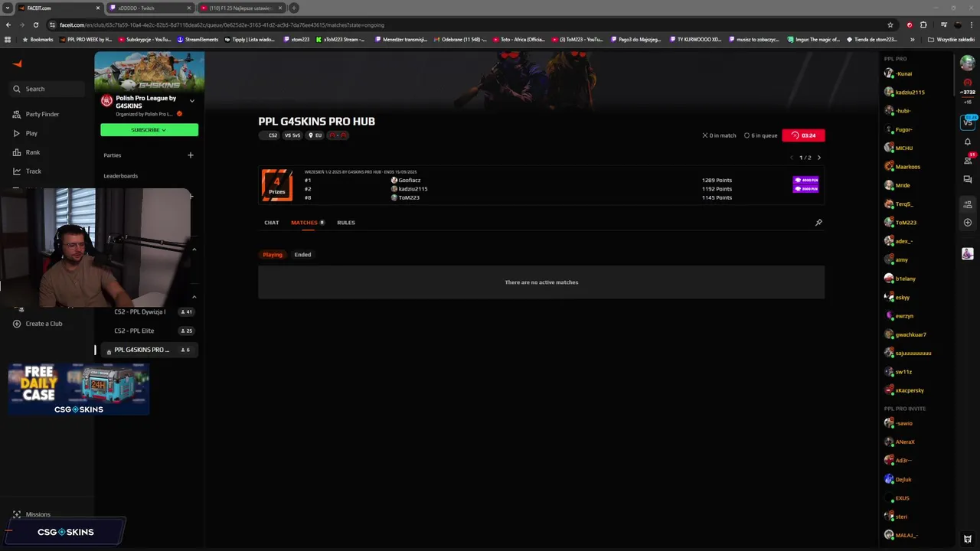The image size is (980, 551).
Task: Select ANeraX in the PPL PRO INVITE list
Action: (900, 442)
